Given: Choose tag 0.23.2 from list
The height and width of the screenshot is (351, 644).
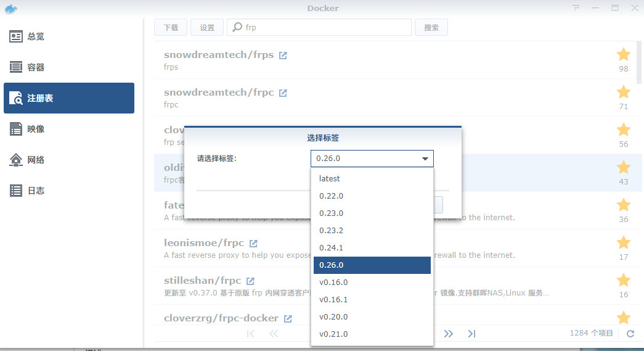Looking at the screenshot, I should click(x=372, y=231).
